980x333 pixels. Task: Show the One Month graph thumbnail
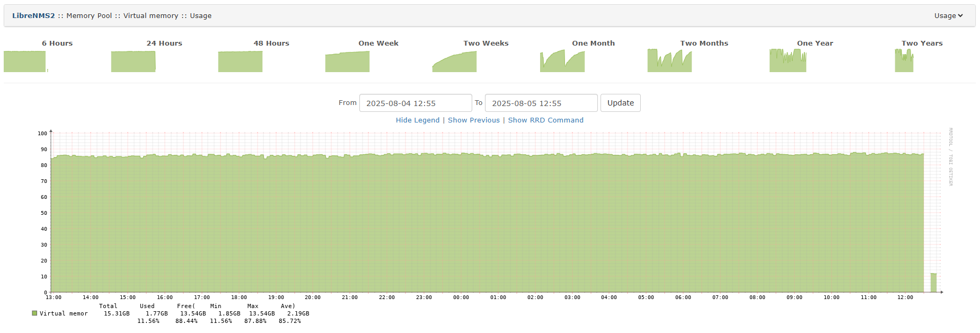(562, 61)
